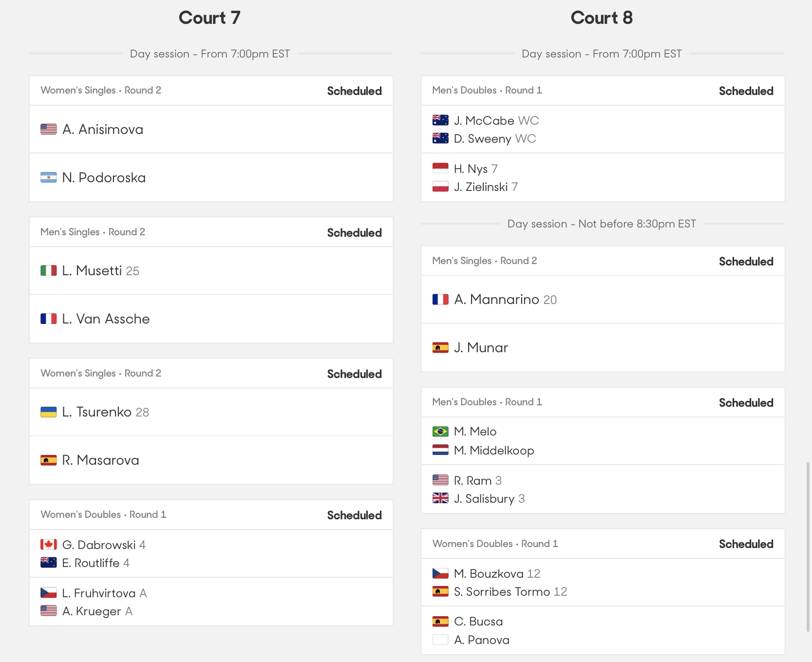Click the Australian flag beside J. McCabe

pyautogui.click(x=440, y=120)
